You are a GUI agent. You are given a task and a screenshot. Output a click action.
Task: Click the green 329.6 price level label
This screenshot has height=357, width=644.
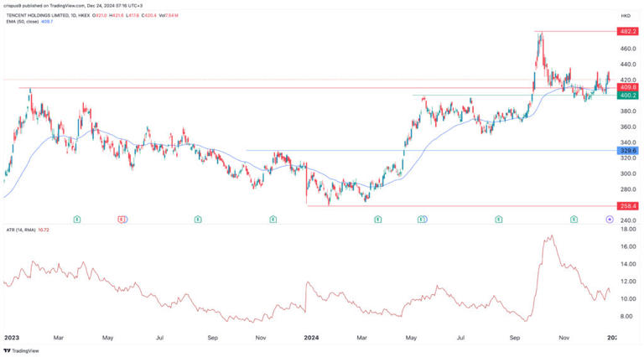click(x=627, y=151)
